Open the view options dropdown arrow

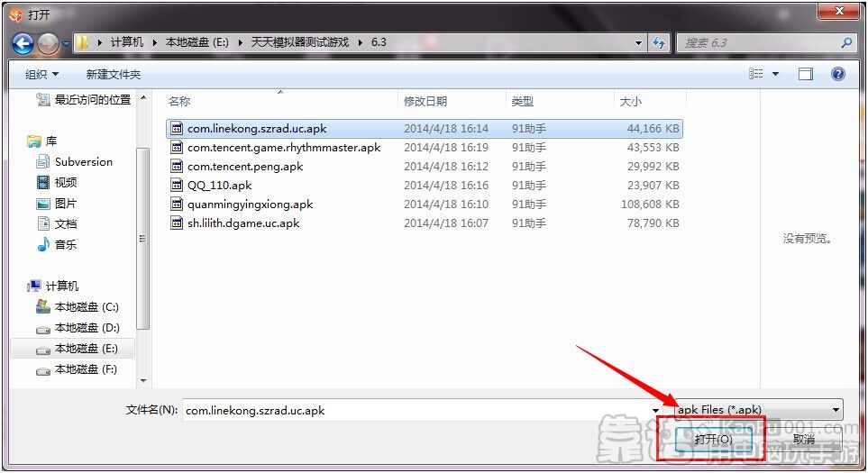point(775,74)
